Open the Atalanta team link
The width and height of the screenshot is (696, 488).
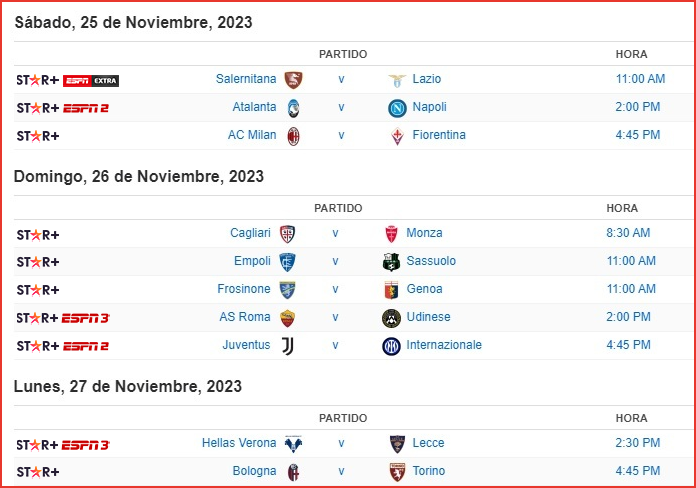point(254,107)
